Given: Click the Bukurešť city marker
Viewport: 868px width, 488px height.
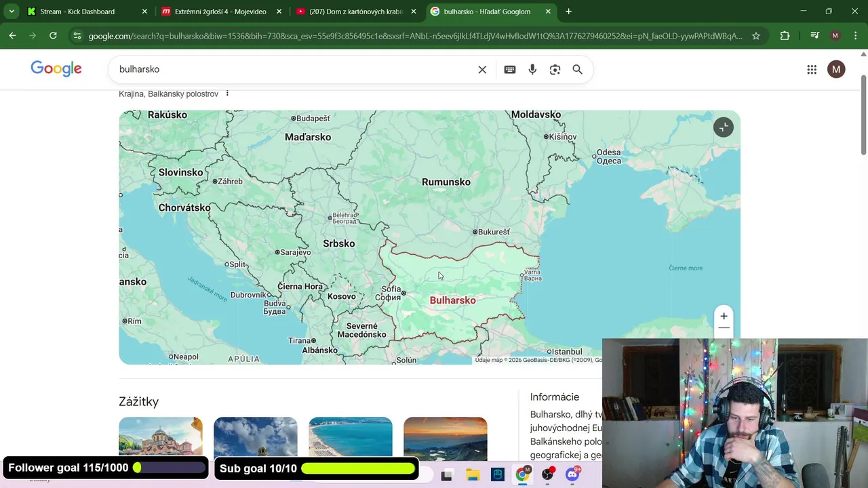Looking at the screenshot, I should (x=475, y=232).
